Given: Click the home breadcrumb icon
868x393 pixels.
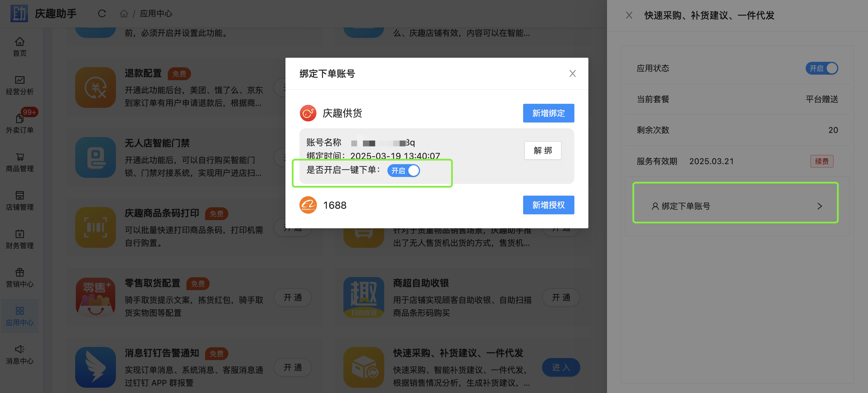Looking at the screenshot, I should (124, 13).
